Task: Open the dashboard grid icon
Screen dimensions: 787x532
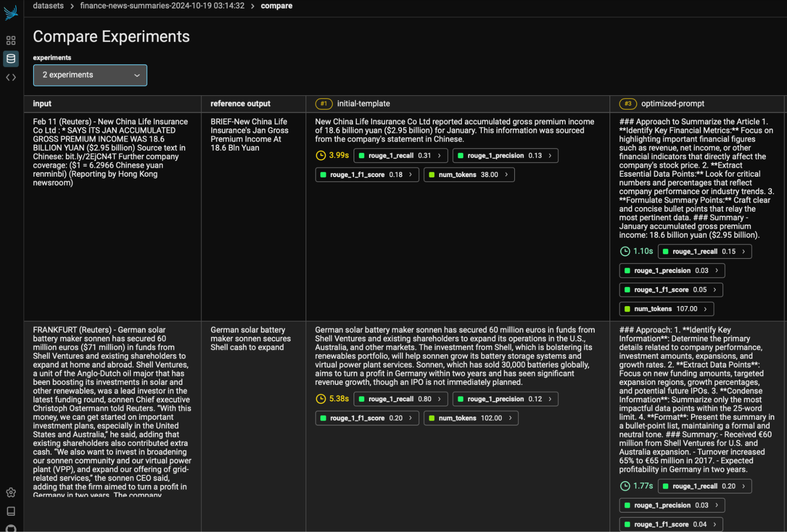Action: (11, 41)
